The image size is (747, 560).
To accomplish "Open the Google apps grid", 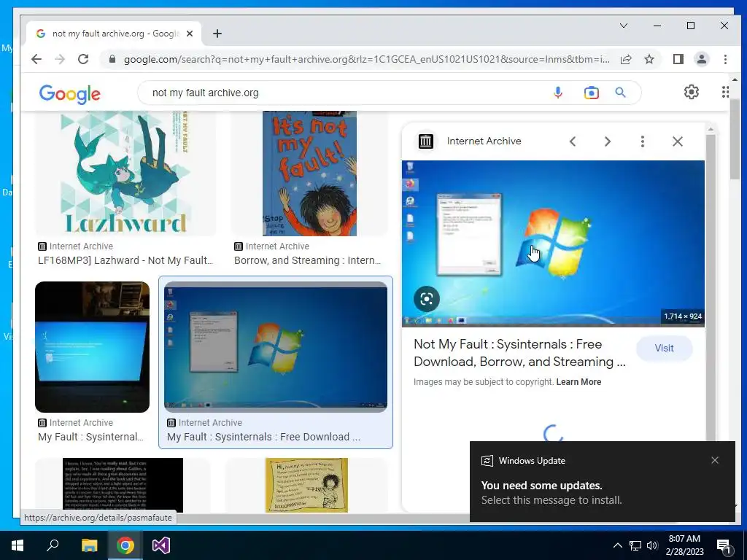I will tap(724, 92).
